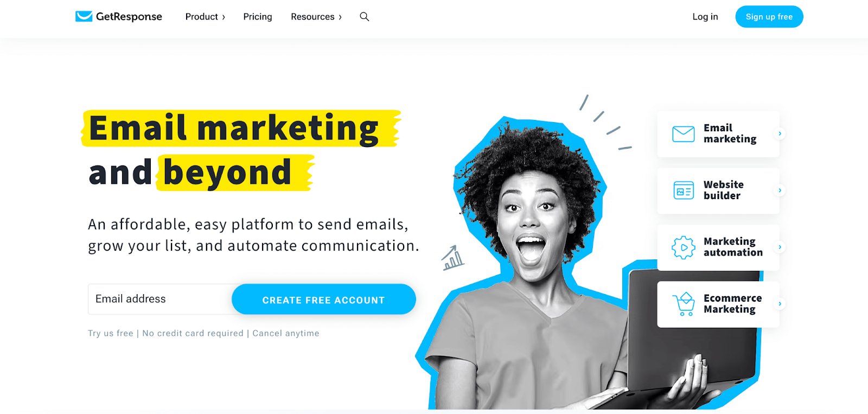
Task: Focus the Email address input field
Action: click(x=160, y=299)
